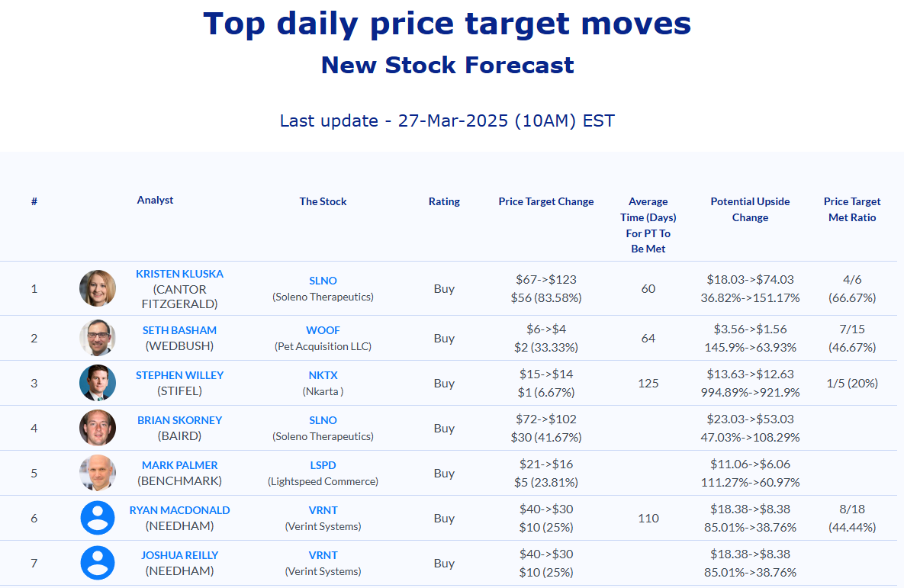Open SLNO ticker in Brian Skorney's row
The height and width of the screenshot is (588, 904).
pos(323,420)
